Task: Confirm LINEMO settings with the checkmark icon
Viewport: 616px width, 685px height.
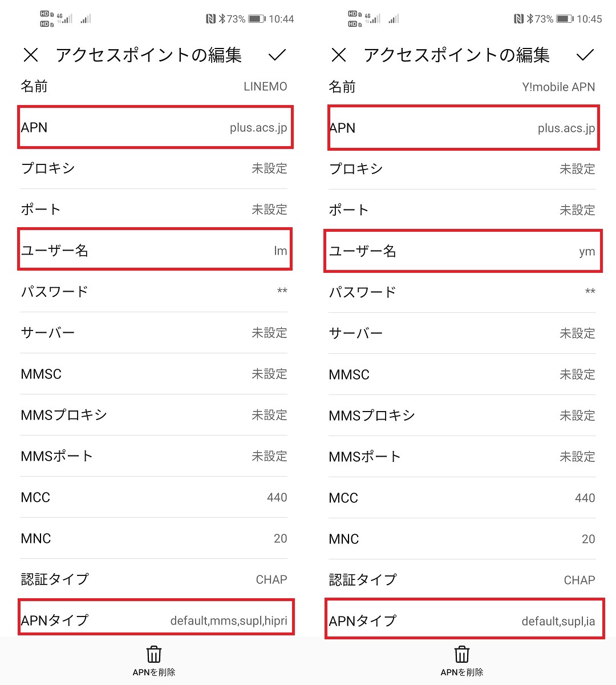Action: click(277, 55)
